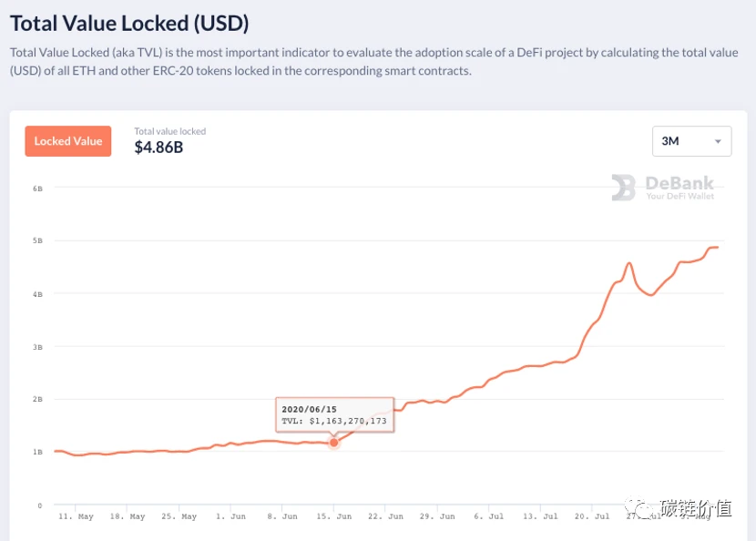Click the WeChat watermark icon
Screen dimensions: 756x541
pos(639,507)
